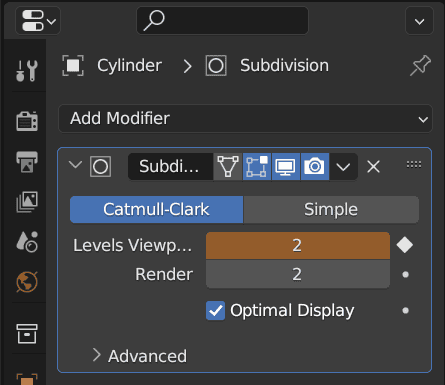Screen dimensions: 445x385
Task: Toggle On Cage modifier display
Action: (x=228, y=166)
